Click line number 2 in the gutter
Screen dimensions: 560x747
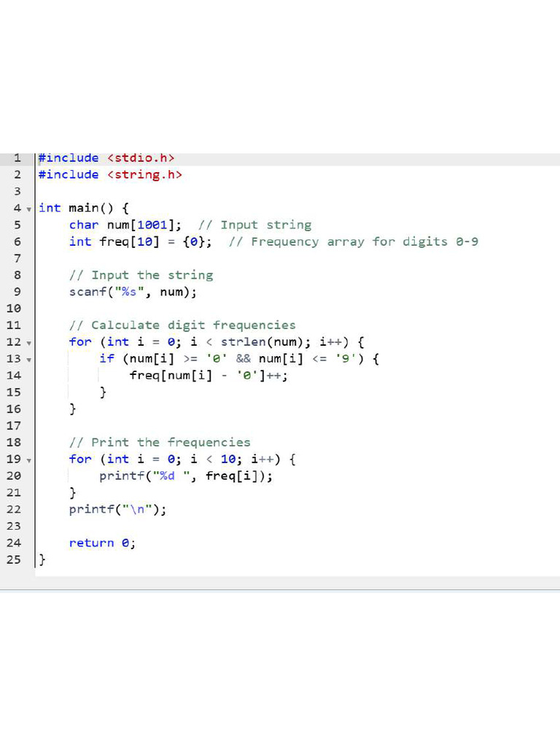pyautogui.click(x=17, y=174)
